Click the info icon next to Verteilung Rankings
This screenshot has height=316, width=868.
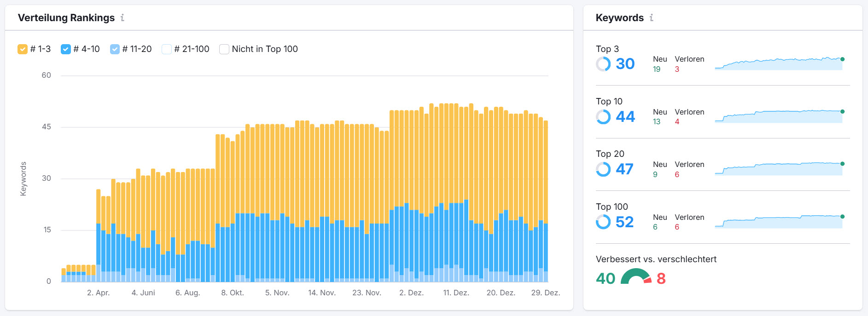[x=122, y=18]
